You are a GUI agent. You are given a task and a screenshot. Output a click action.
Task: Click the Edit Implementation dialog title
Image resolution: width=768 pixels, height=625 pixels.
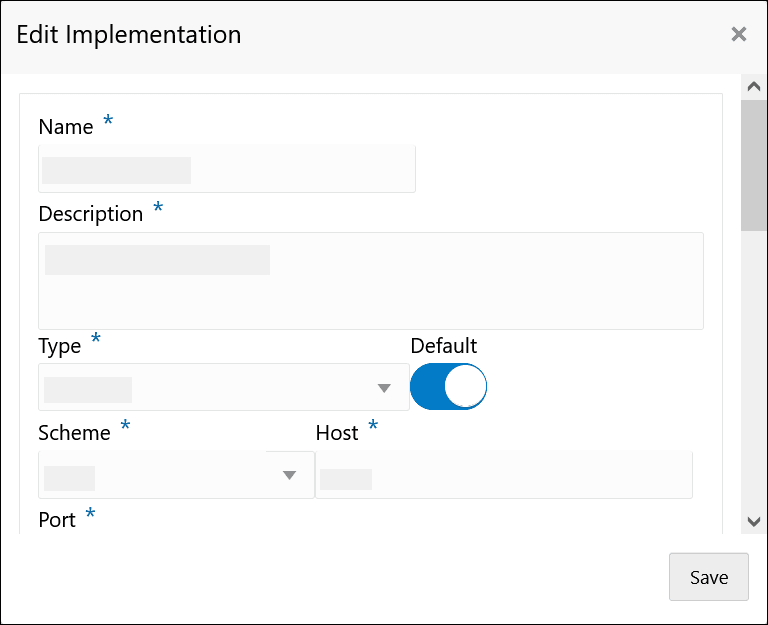(x=129, y=35)
